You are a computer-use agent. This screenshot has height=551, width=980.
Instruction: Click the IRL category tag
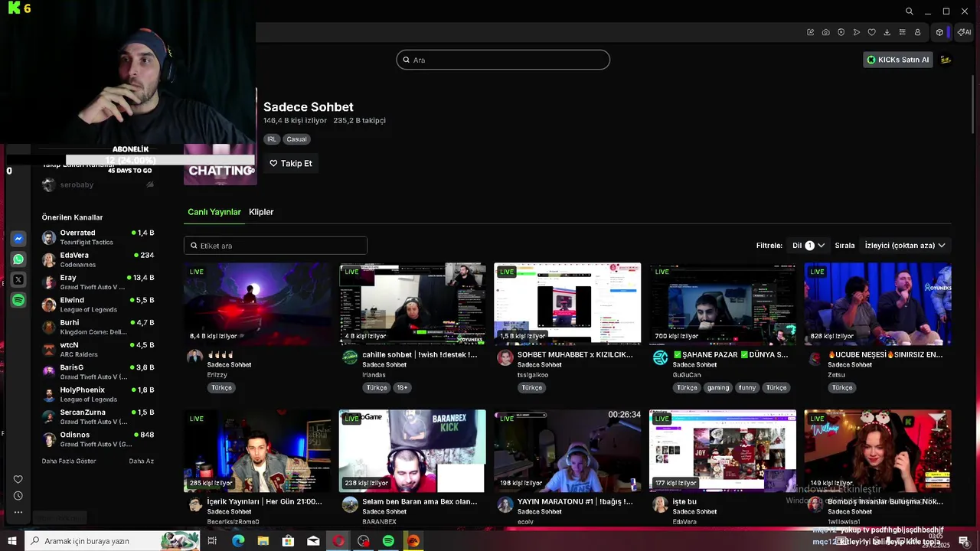[272, 139]
